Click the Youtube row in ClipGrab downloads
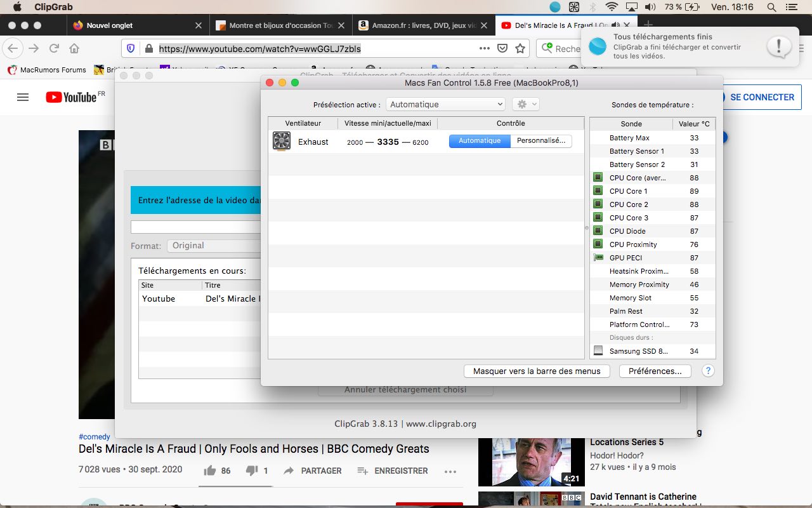812x508 pixels. tap(200, 298)
